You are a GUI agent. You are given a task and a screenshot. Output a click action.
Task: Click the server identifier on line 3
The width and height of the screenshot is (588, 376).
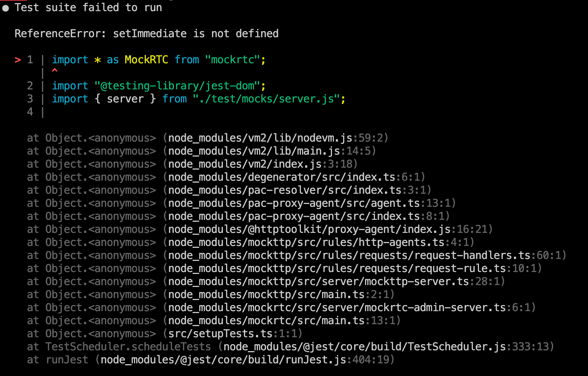tap(126, 99)
